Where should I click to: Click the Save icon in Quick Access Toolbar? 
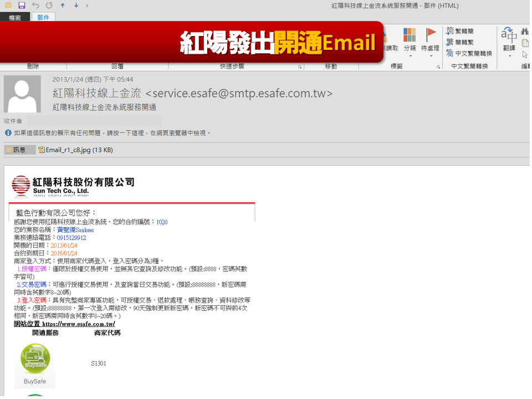(22, 5)
